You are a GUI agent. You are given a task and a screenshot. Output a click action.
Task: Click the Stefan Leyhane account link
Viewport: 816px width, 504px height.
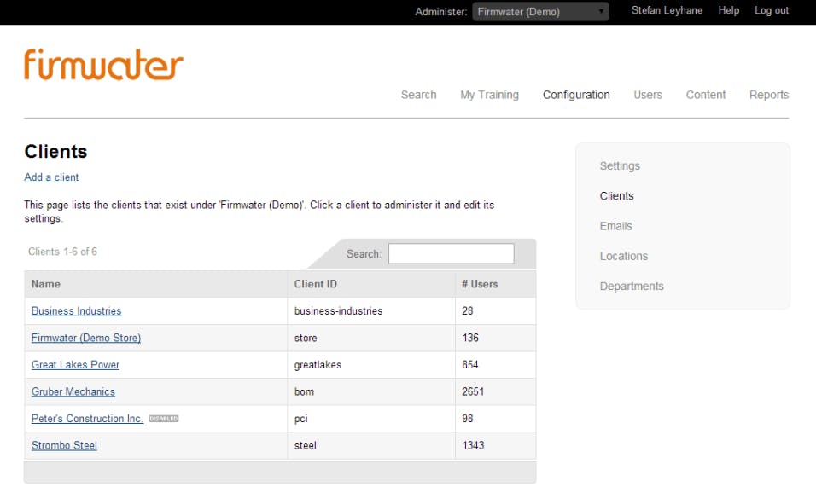(667, 10)
